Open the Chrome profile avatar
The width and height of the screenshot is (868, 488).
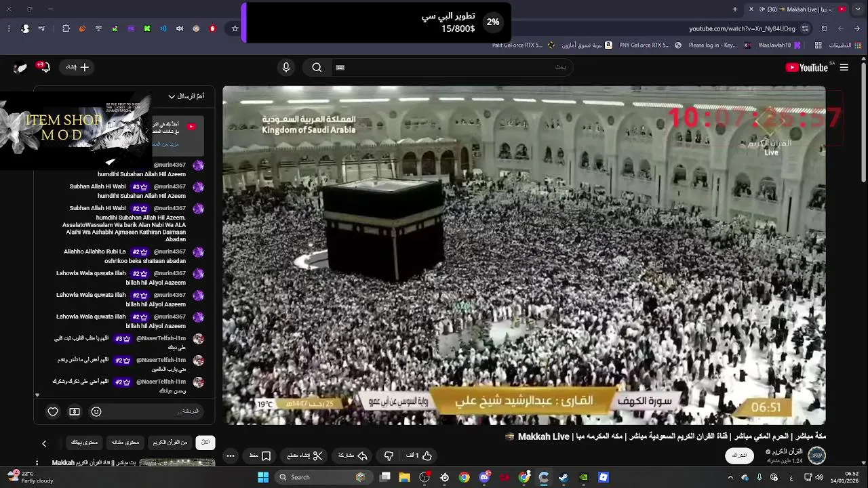click(x=25, y=28)
